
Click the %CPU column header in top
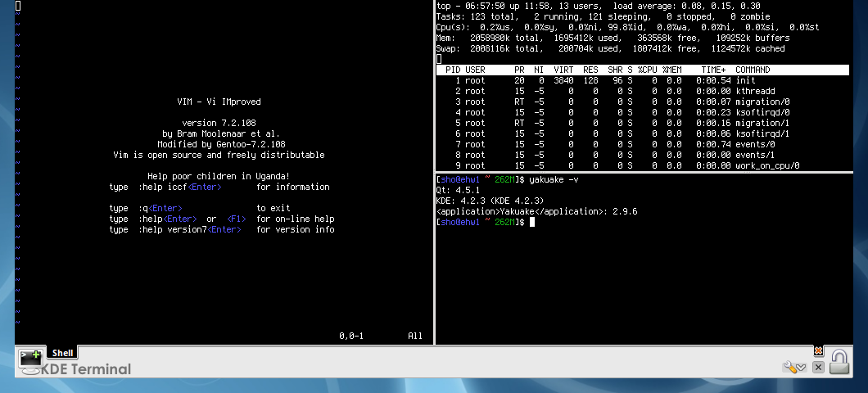[x=647, y=70]
